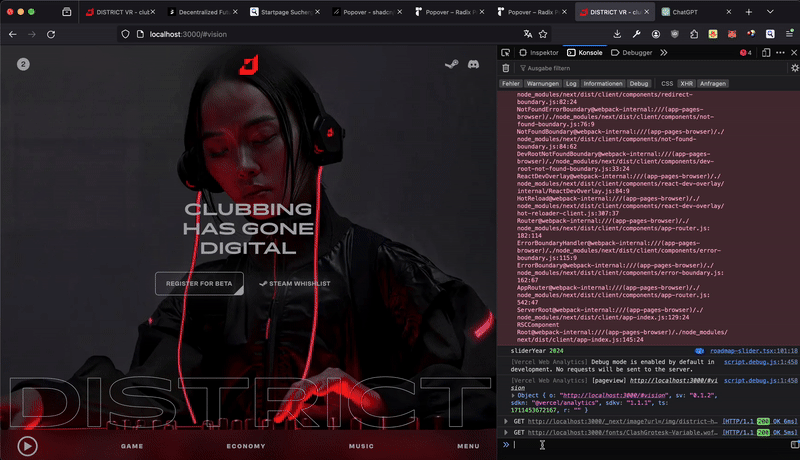Activate the element picker tool
Image resolution: width=800 pixels, height=460 pixels.
coord(506,52)
